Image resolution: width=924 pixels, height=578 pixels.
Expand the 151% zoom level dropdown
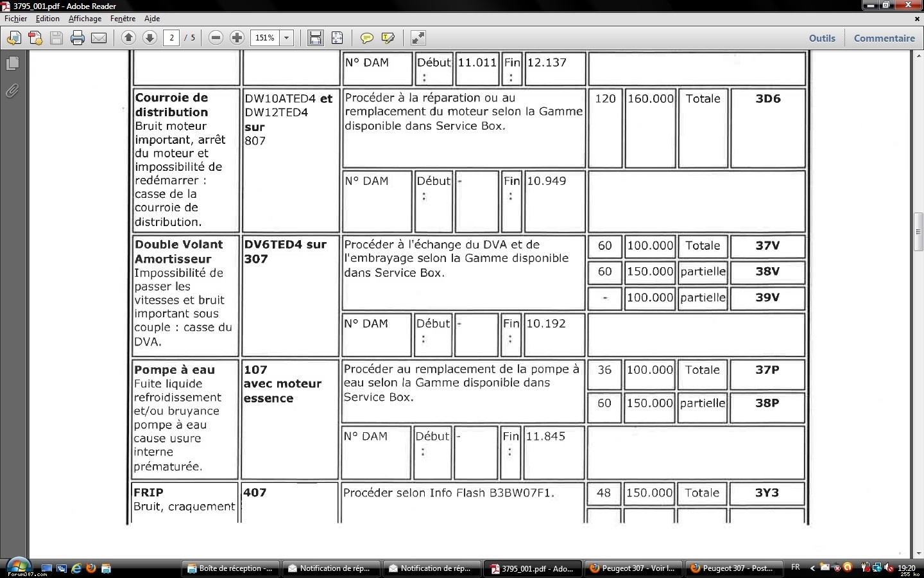point(287,39)
